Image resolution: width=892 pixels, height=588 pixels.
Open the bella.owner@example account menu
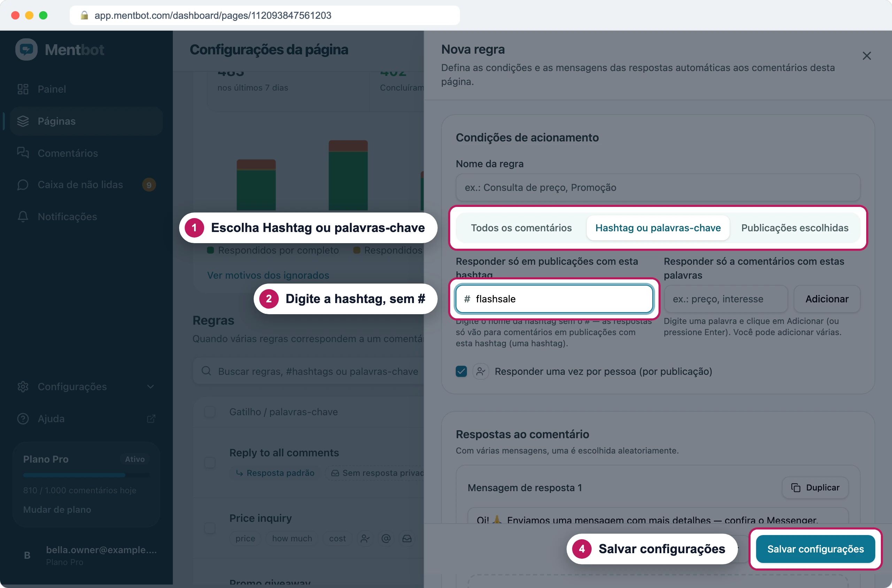coord(86,555)
